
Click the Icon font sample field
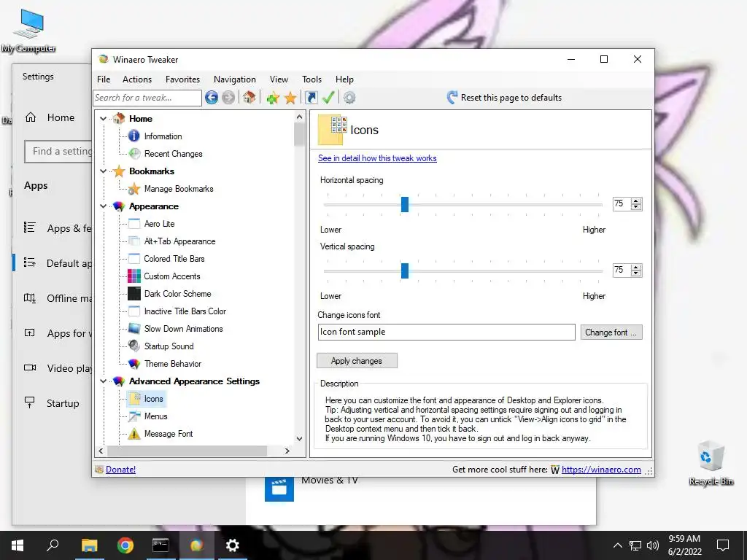pos(446,332)
